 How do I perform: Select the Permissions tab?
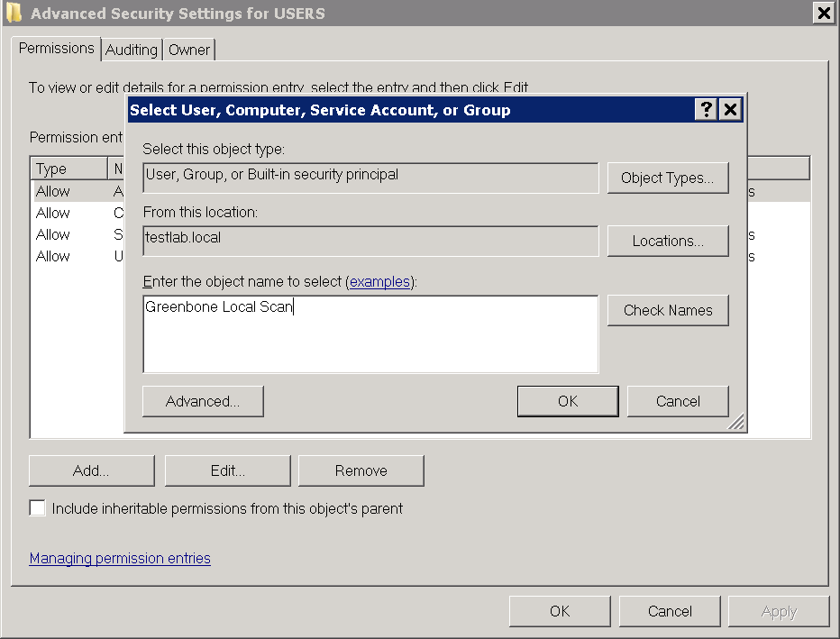(57, 49)
